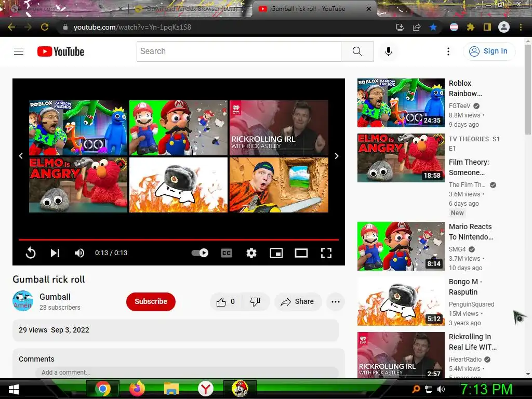Open cat with flames endscreen thumbnail in player
The image size is (532, 399).
pos(179,185)
